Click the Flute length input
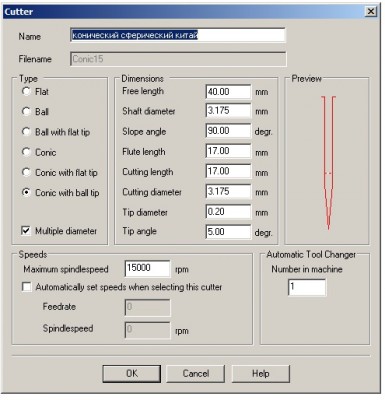The width and height of the screenshot is (385, 400). 228,151
